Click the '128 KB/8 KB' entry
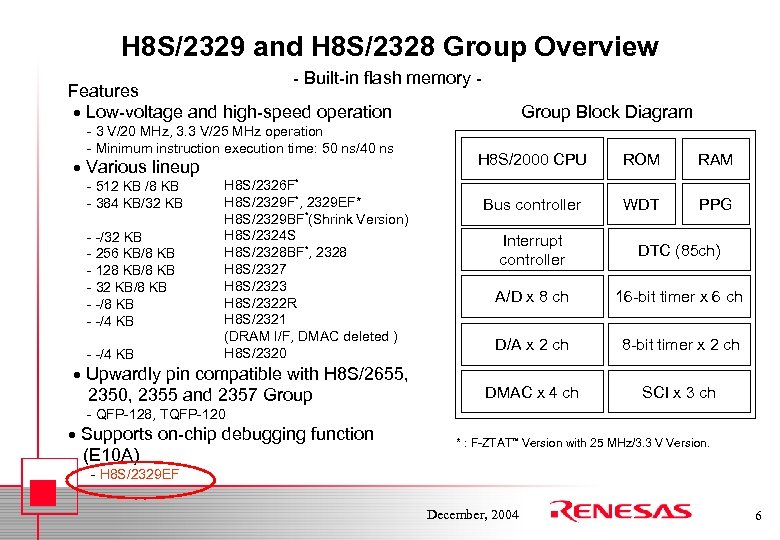Screen dimensions: 780x540 [135, 270]
